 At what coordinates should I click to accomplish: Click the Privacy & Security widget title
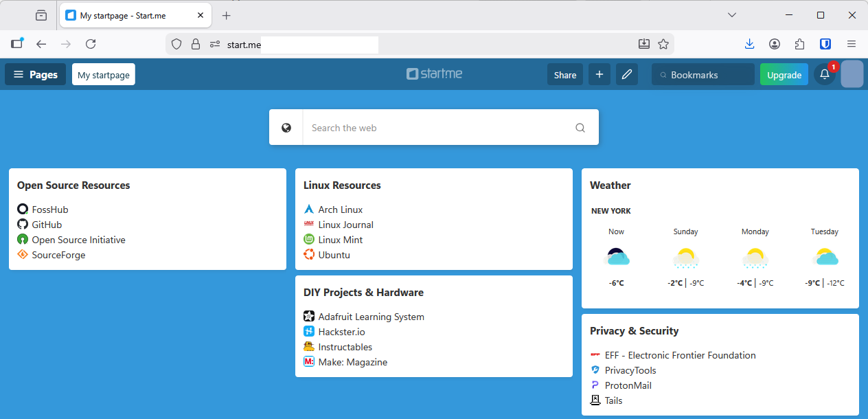tap(634, 330)
